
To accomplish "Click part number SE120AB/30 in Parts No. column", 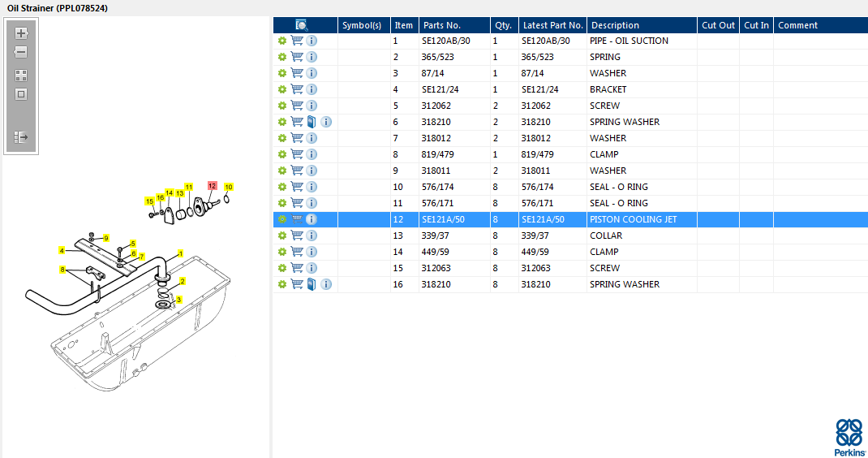I will (445, 41).
